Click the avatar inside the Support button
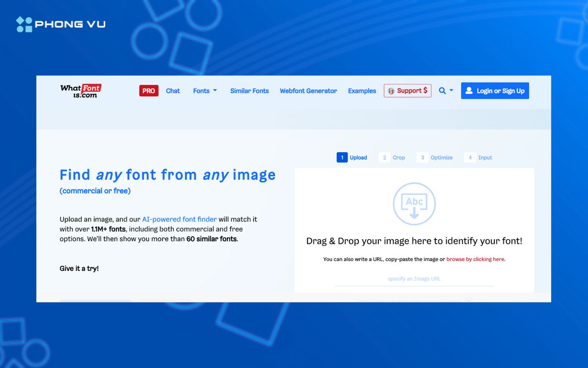 point(392,90)
